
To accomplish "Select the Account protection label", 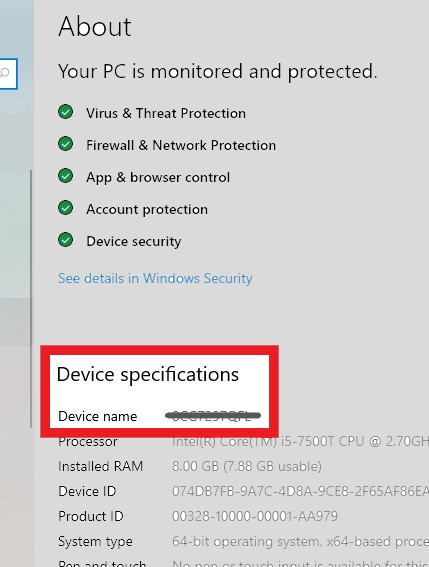I will pyautogui.click(x=147, y=209).
